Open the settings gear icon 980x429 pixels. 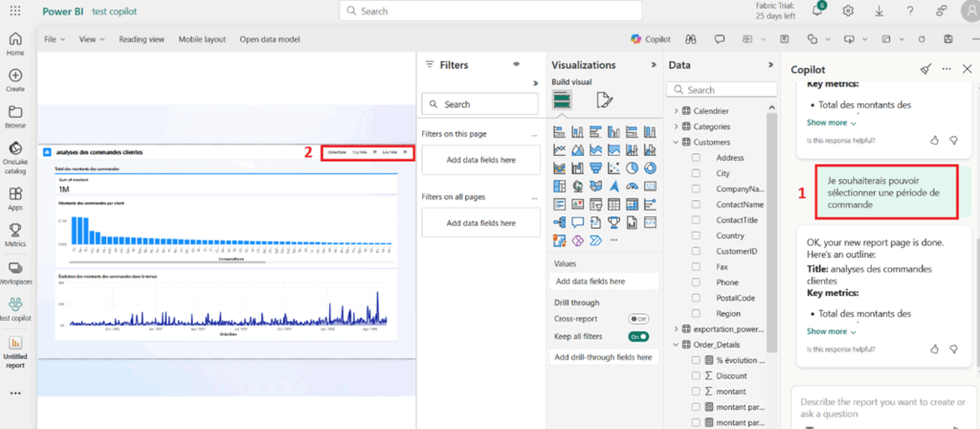[848, 11]
